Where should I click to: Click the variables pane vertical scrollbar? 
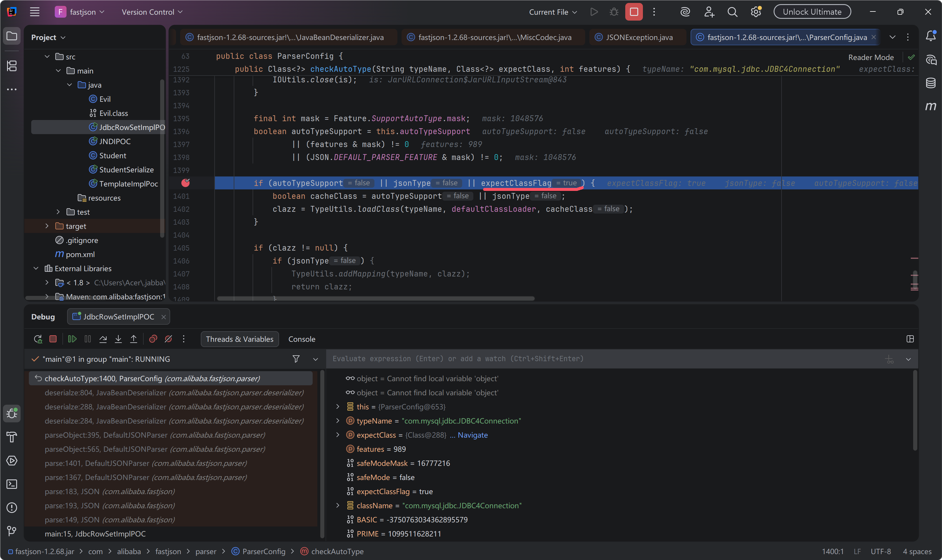point(915,410)
